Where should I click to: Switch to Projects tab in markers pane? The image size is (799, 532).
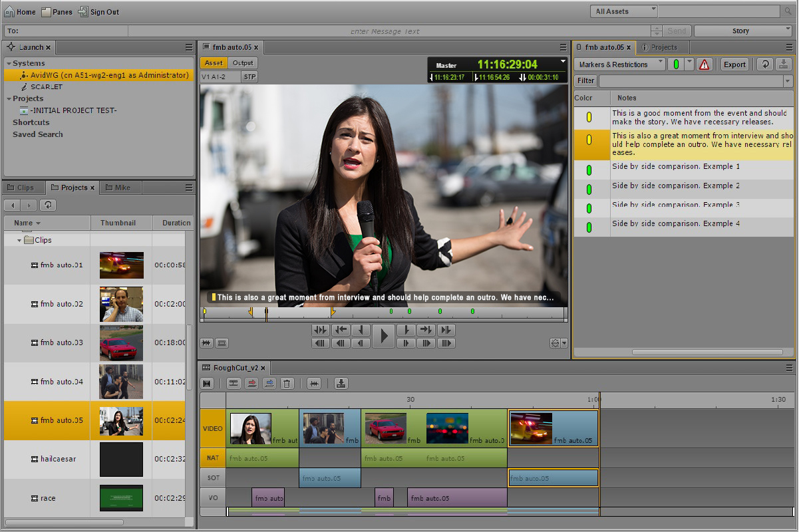point(663,47)
